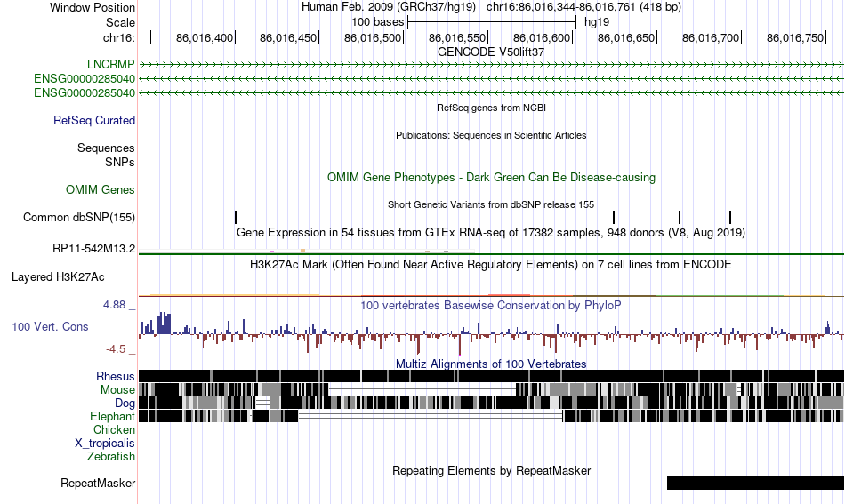Click Multiz Alignments of 100 Vertebrates title
This screenshot has height=504, width=845.
pyautogui.click(x=491, y=364)
